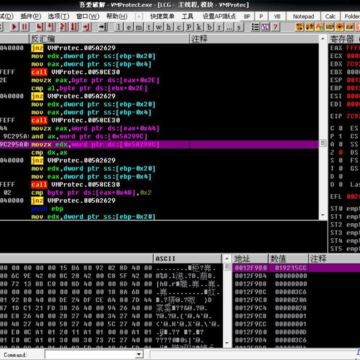Open Executable modules with the 'e' button
The height and width of the screenshot is (360, 360).
[x=129, y=27]
